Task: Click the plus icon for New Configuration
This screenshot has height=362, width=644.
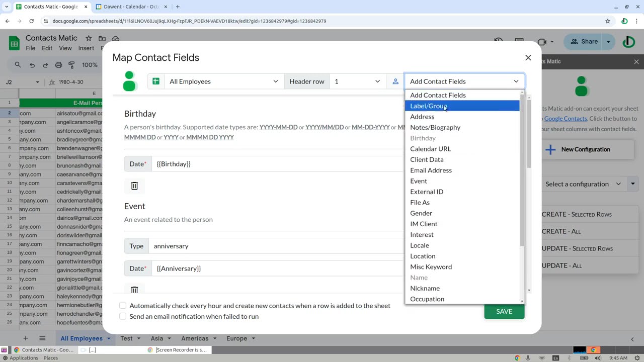Action: 550,149
